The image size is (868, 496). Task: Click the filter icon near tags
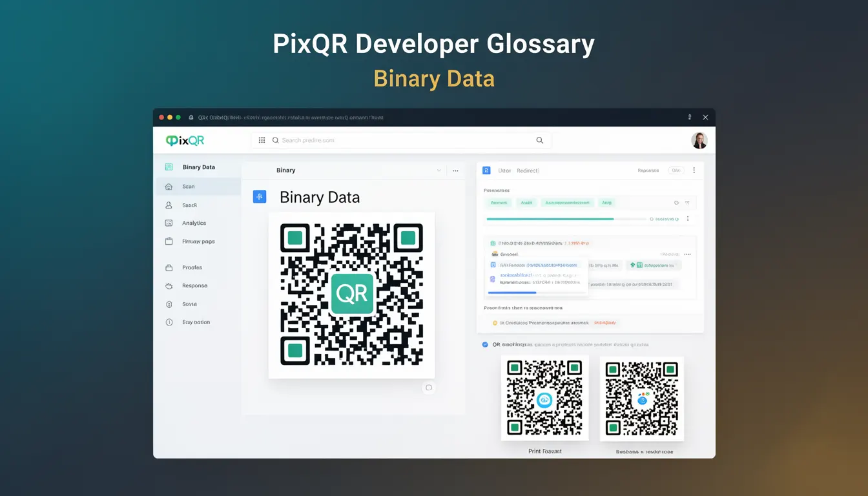(687, 203)
